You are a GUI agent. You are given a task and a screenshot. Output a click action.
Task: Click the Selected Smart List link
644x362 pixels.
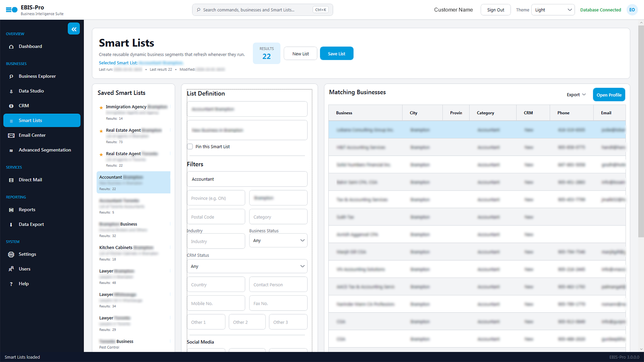tap(140, 63)
